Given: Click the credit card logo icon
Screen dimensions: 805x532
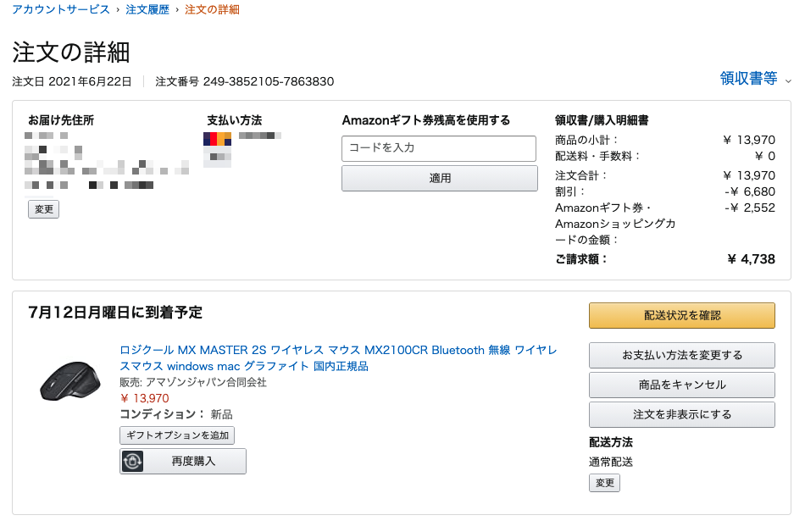Looking at the screenshot, I should click(x=217, y=139).
